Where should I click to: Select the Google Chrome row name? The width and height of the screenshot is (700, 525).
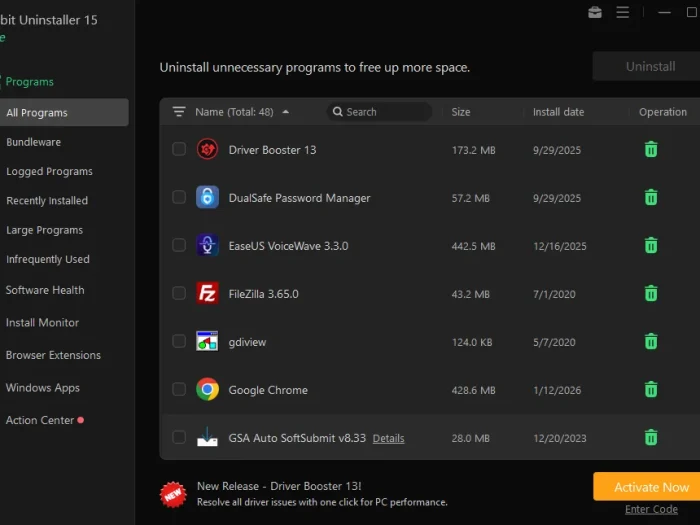pyautogui.click(x=268, y=390)
